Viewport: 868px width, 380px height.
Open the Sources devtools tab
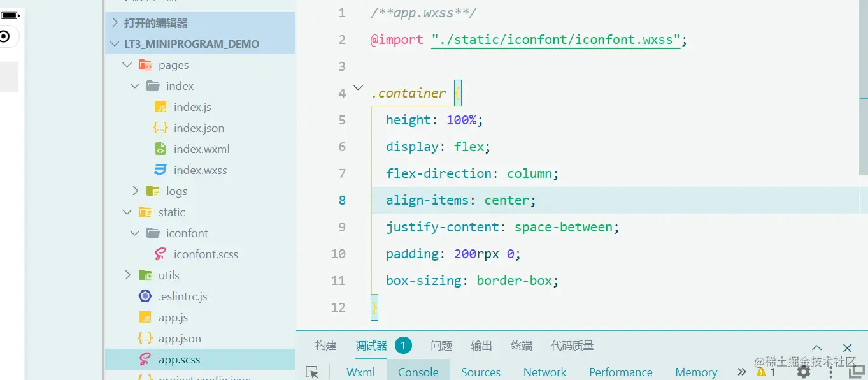pos(481,372)
